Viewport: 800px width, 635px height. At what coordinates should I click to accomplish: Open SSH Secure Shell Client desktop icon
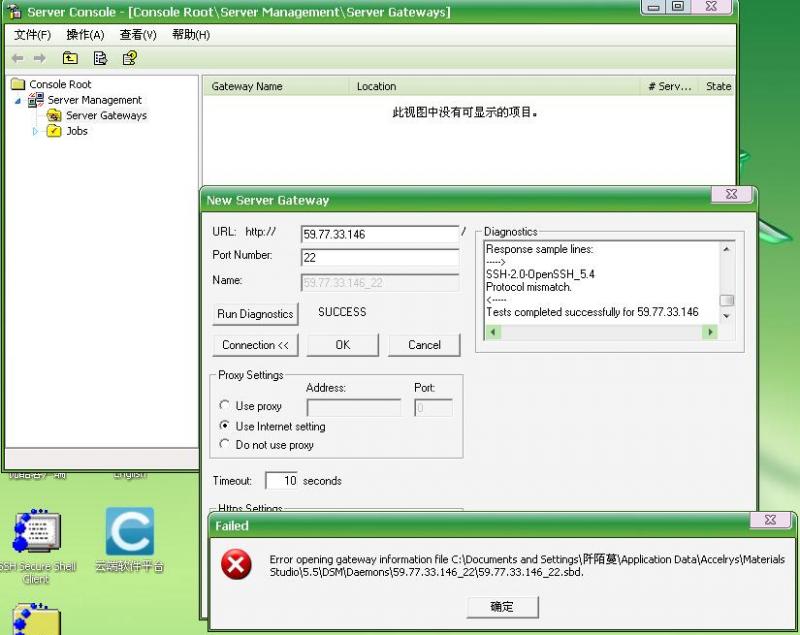[x=37, y=530]
